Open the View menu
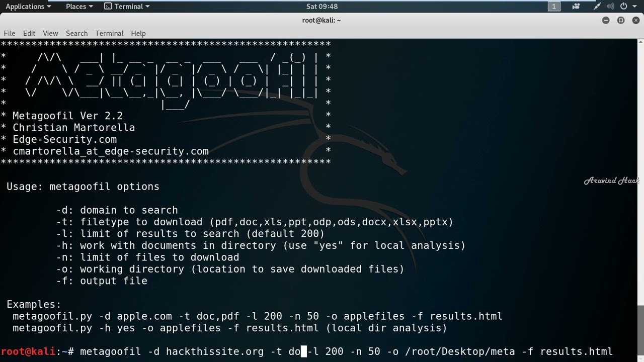The width and height of the screenshot is (644, 362). pos(50,33)
